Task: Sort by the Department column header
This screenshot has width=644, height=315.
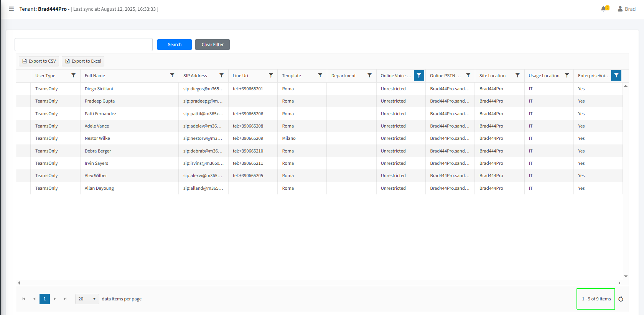Action: (344, 76)
